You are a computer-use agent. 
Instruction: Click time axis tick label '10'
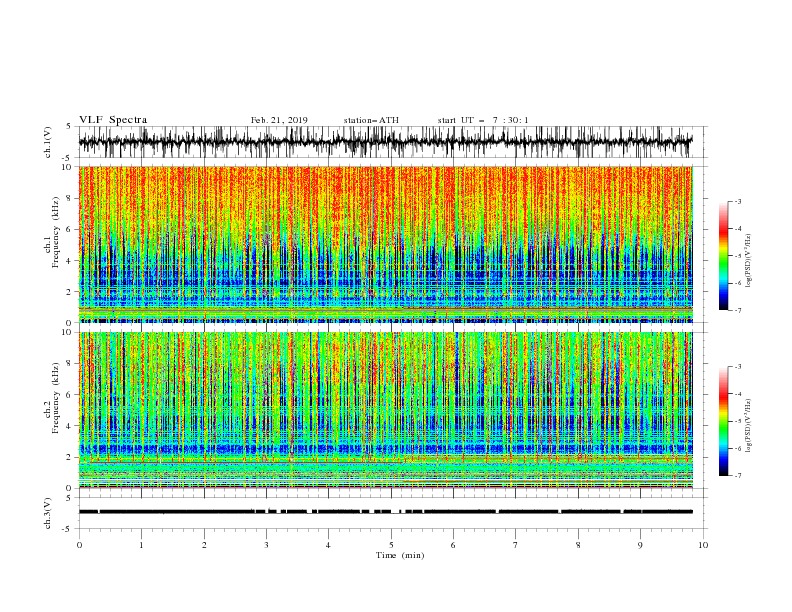click(x=703, y=545)
